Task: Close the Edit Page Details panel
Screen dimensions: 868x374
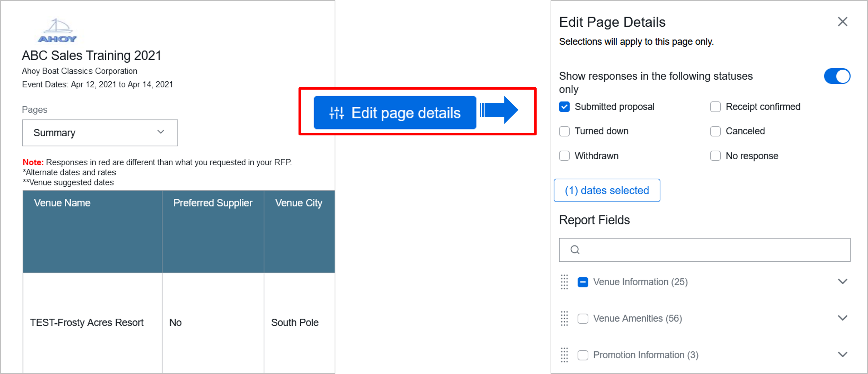Action: tap(842, 21)
